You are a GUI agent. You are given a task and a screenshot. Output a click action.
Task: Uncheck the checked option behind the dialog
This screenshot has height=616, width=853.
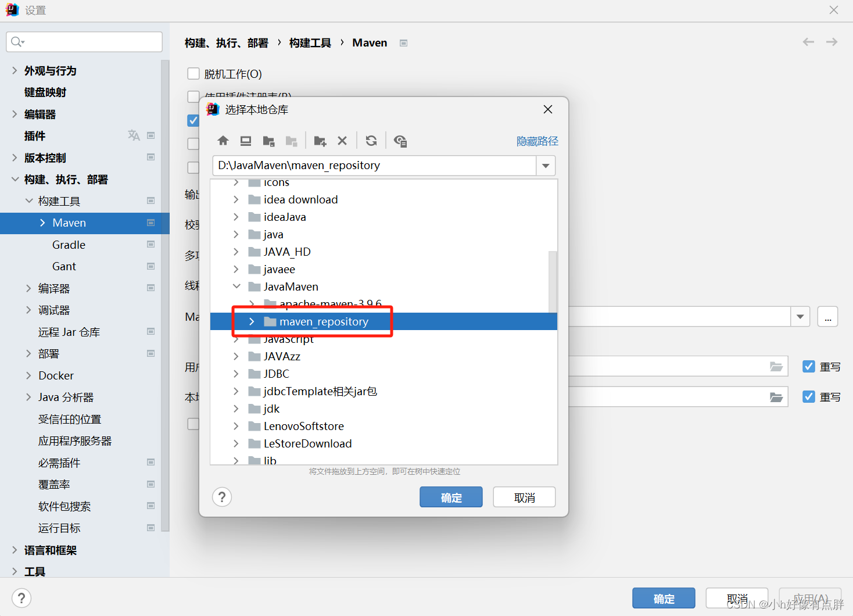pos(193,120)
